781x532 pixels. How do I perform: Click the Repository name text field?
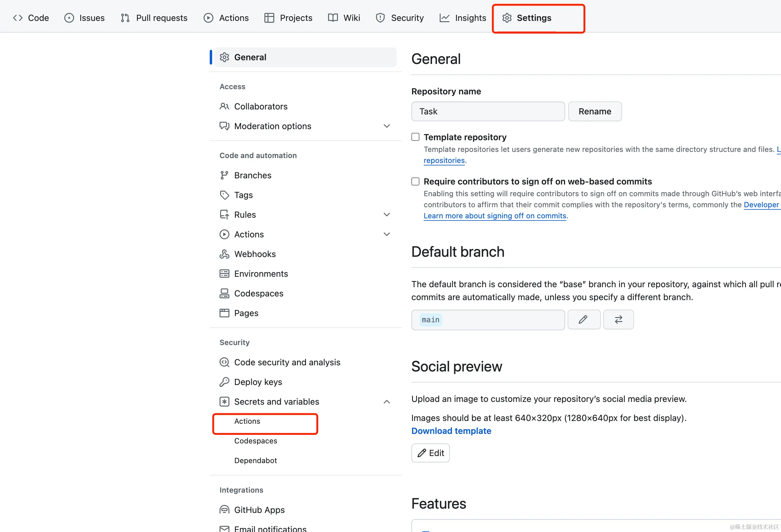[488, 112]
